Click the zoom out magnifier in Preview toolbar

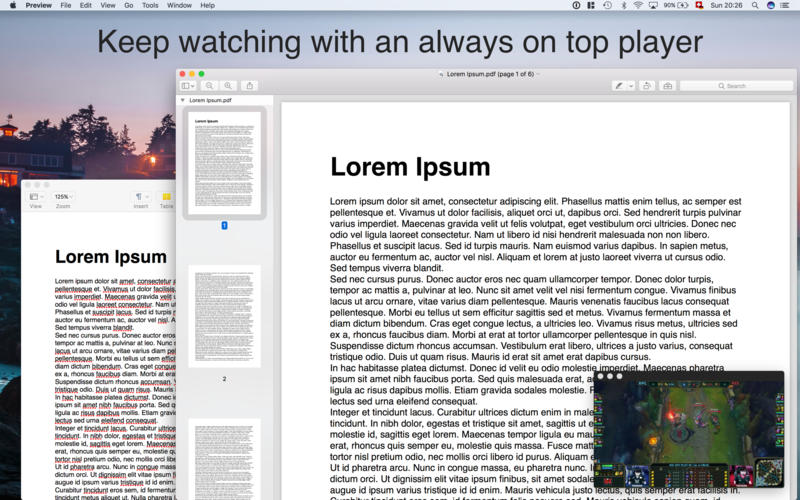pos(212,86)
